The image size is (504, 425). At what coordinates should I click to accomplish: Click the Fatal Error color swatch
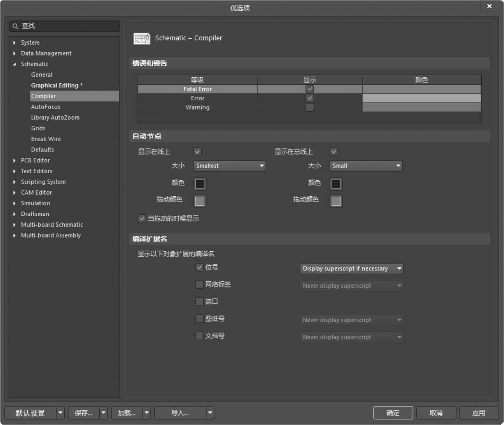[421, 89]
